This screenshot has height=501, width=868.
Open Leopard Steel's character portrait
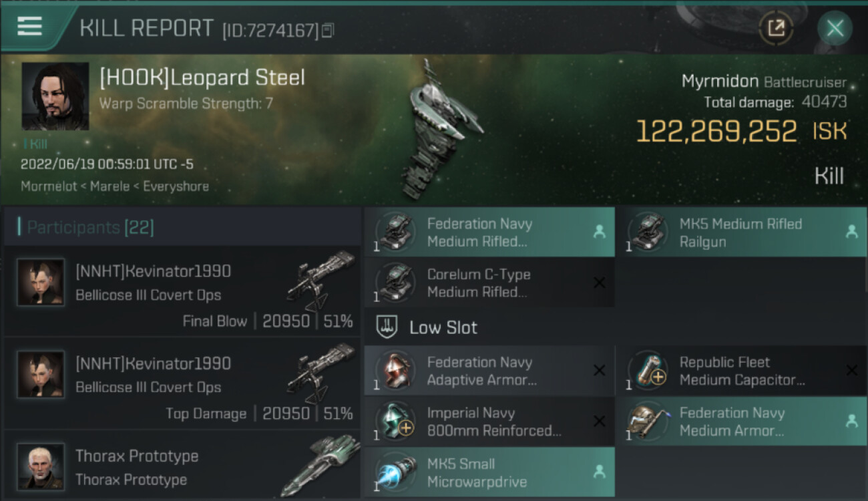pyautogui.click(x=55, y=96)
